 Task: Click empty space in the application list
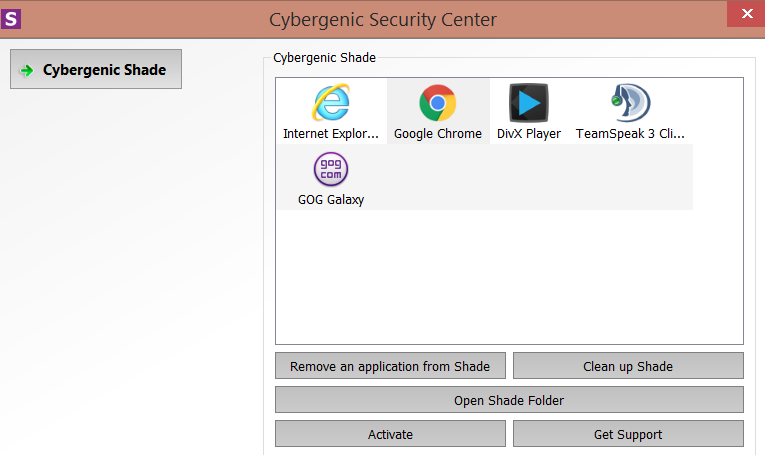509,280
